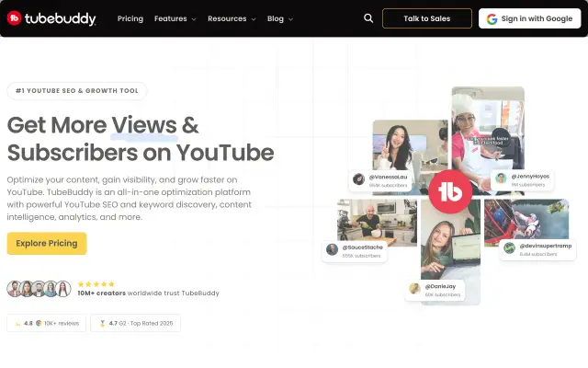Open the search magnifier icon
Screen dimensions: 588x368
click(368, 18)
